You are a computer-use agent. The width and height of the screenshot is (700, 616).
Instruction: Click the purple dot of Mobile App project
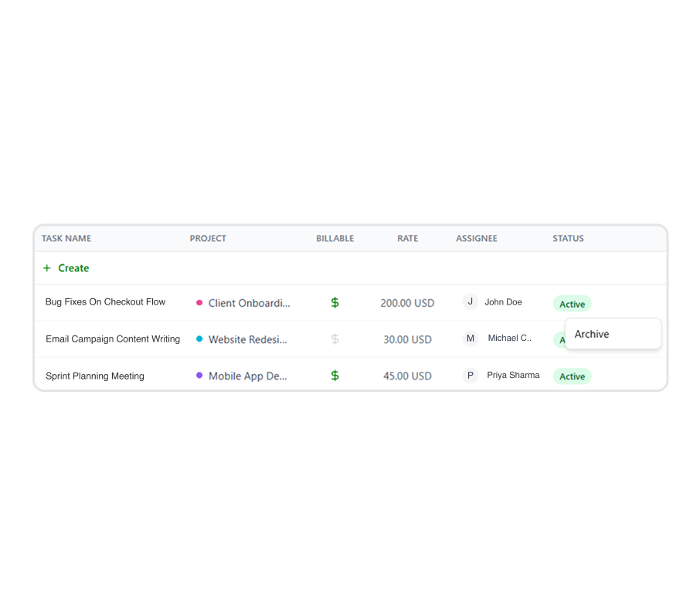point(199,376)
